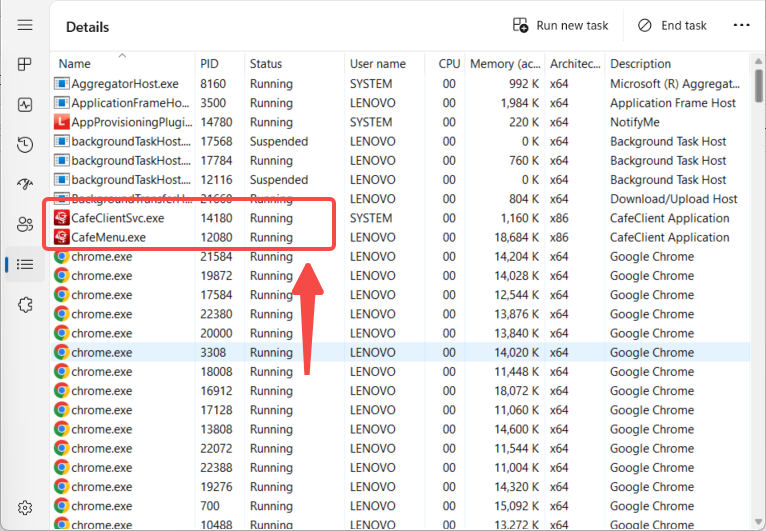The image size is (766, 531).
Task: Open the Performance page icon
Action: (x=25, y=104)
